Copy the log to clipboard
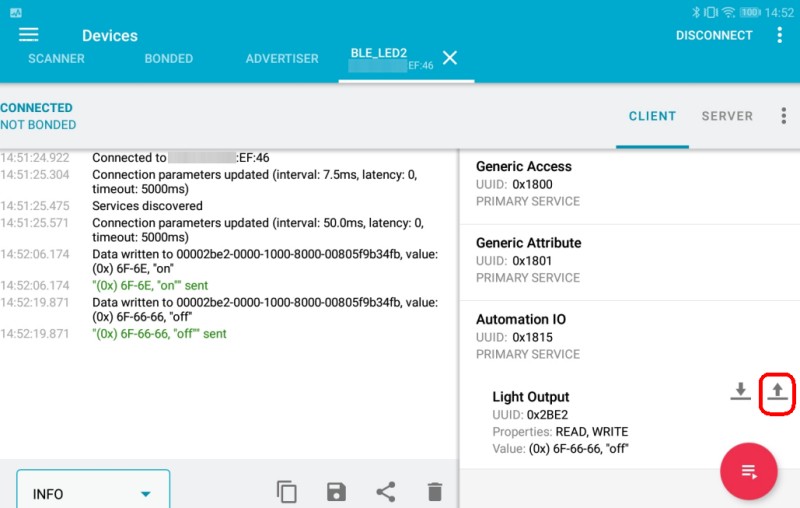 287,492
